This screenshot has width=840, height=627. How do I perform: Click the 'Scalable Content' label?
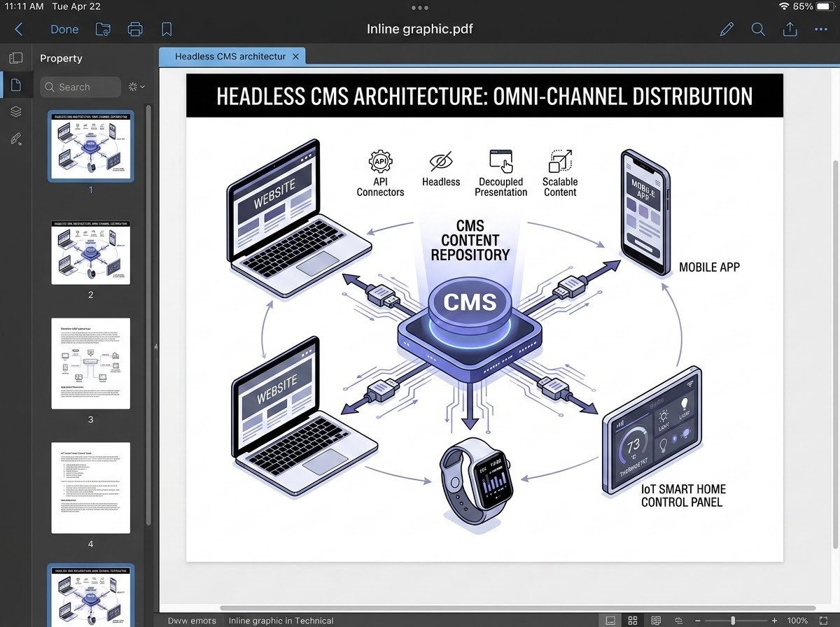pos(560,187)
